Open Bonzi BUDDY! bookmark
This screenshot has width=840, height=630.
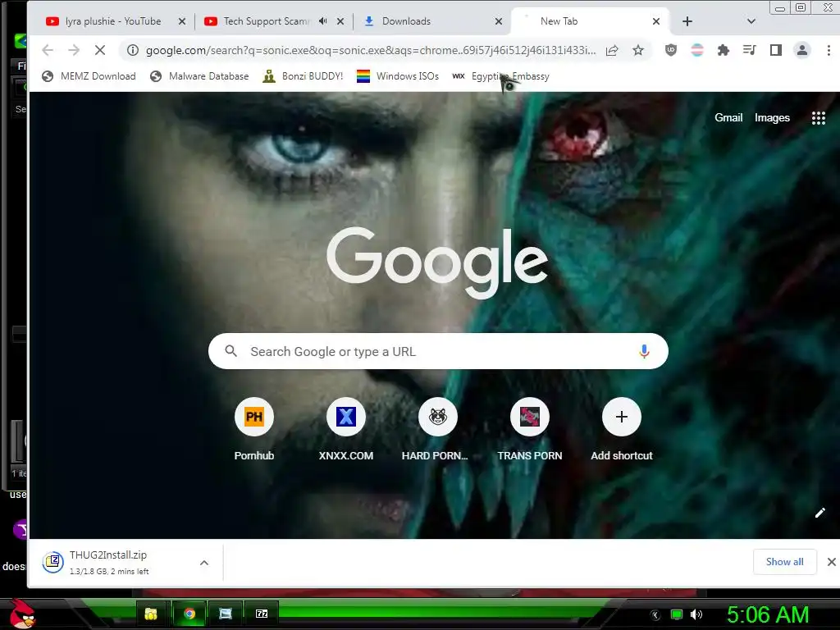point(303,76)
